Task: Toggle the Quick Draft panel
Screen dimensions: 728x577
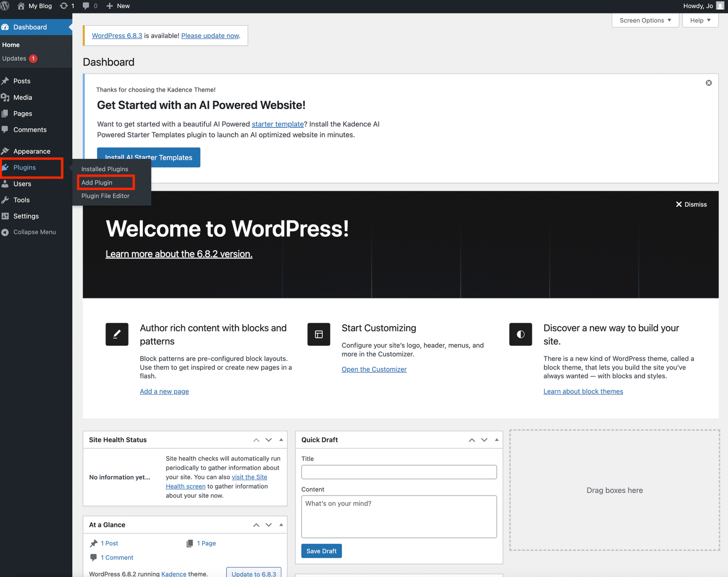Action: [x=496, y=440]
